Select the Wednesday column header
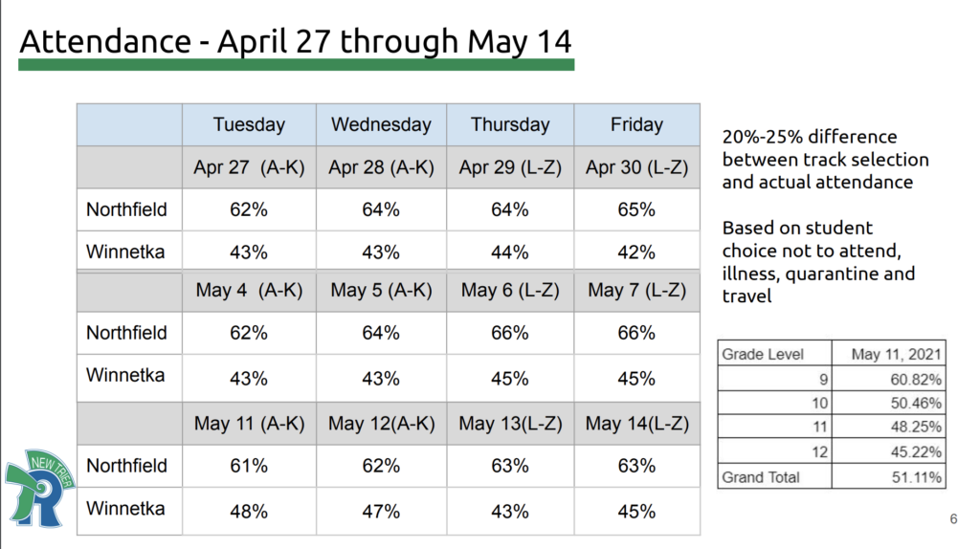The image size is (980, 549). coord(381,124)
